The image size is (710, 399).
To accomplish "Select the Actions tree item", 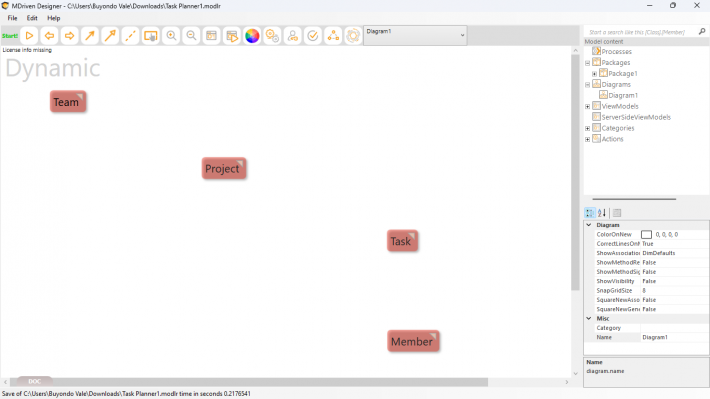I will [612, 139].
